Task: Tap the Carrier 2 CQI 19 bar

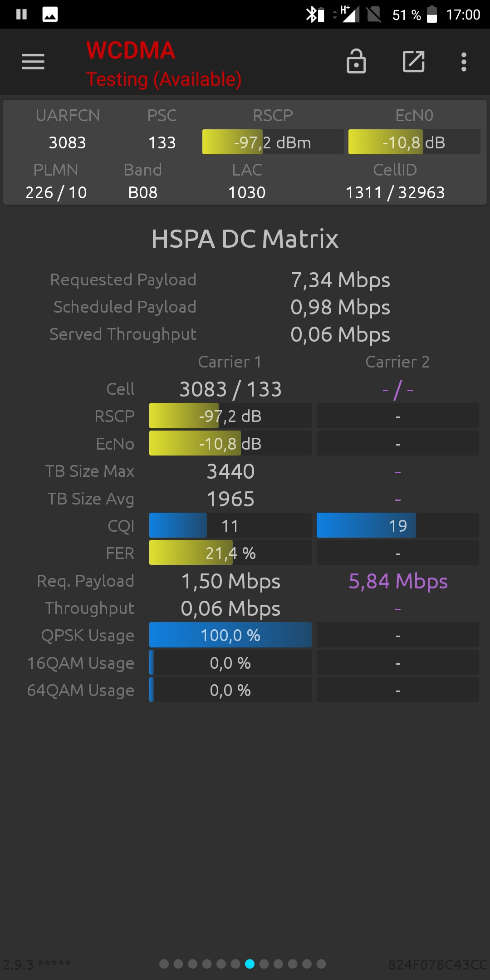Action: tap(398, 525)
